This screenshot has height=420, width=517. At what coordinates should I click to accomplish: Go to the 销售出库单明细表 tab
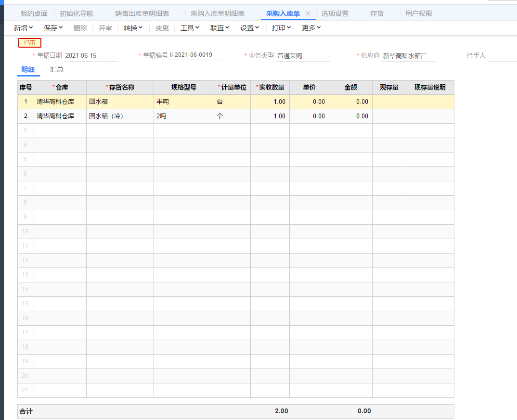pos(142,13)
